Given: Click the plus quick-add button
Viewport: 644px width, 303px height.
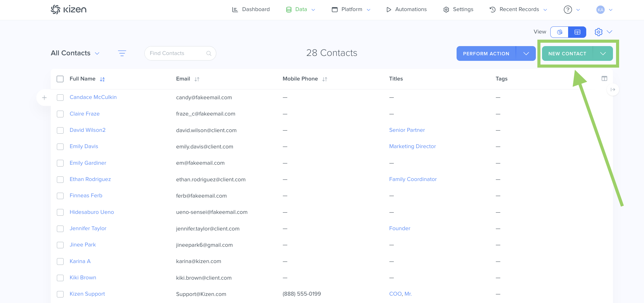Looking at the screenshot, I should pyautogui.click(x=44, y=98).
